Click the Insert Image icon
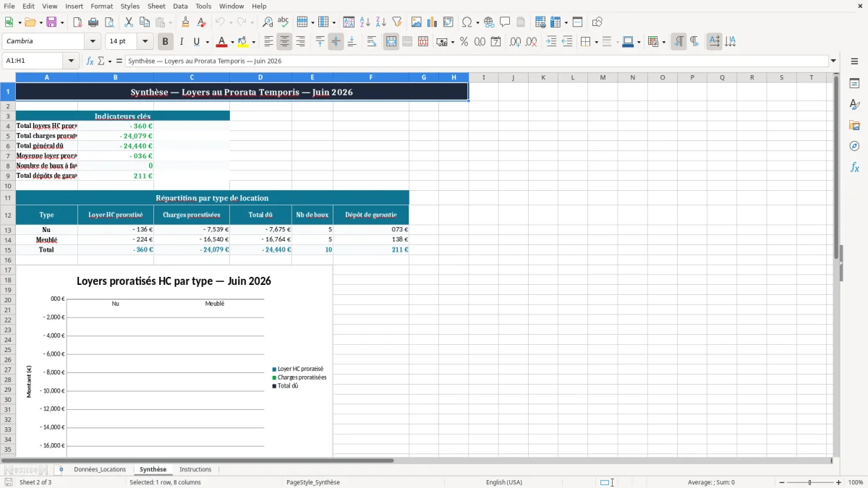 417,22
